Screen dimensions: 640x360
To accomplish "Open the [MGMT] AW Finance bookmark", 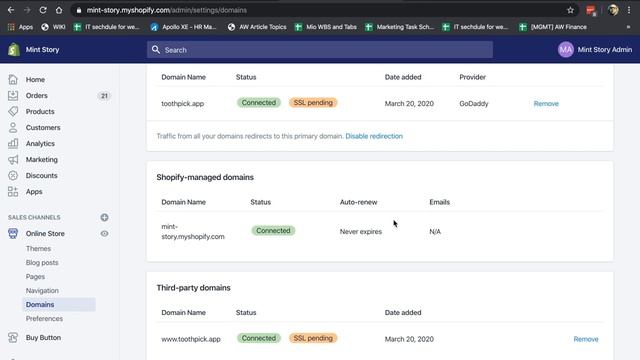I will (553, 27).
